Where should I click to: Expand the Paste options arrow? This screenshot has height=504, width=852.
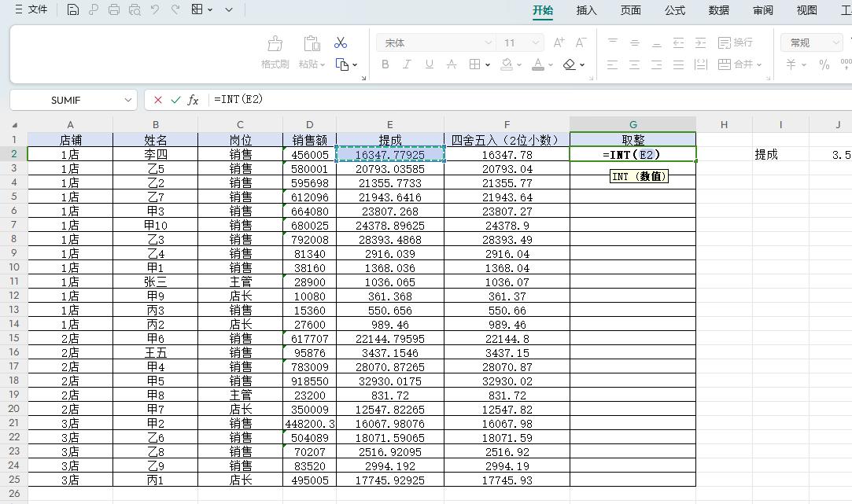pos(323,64)
